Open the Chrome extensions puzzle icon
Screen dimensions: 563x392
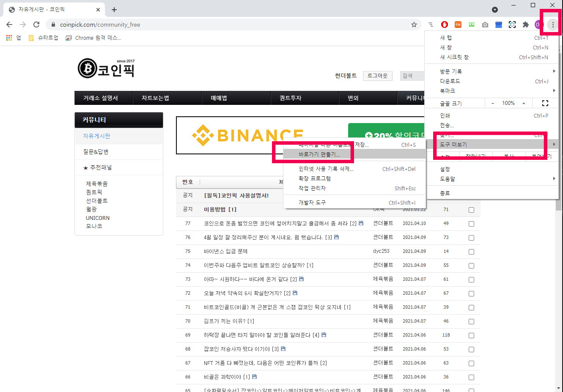[525, 25]
